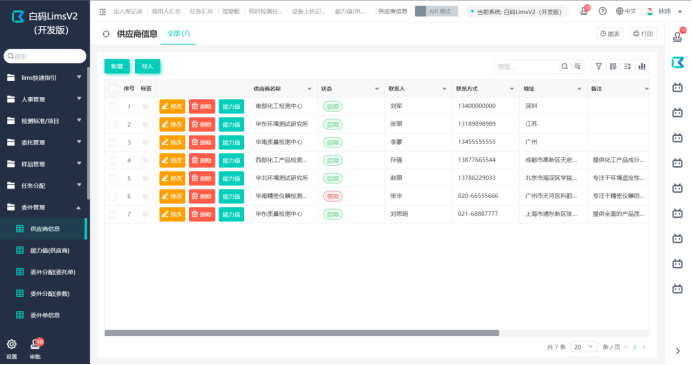Viewport: 692px width, 365px height.
Task: Go to next page with the right arrow
Action: (644, 347)
